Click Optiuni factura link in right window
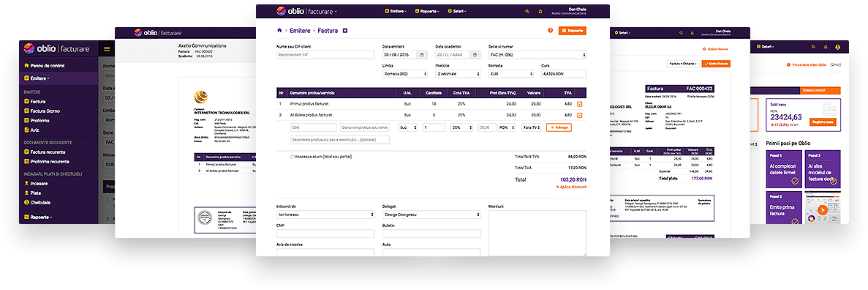Viewport: 868px width, 290px height. click(714, 49)
